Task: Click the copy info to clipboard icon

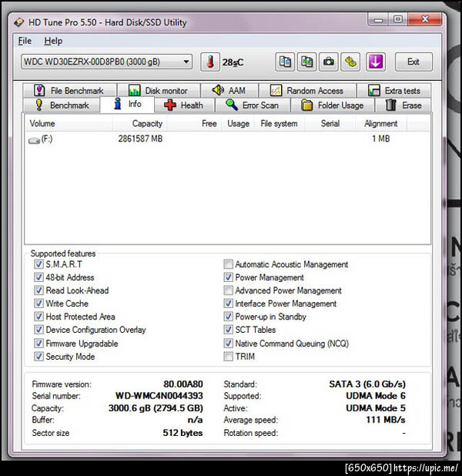Action: [285, 62]
